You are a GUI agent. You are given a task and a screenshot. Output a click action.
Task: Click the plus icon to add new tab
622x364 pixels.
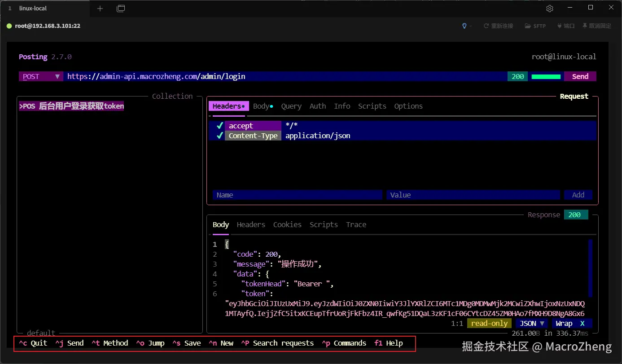[x=100, y=9]
